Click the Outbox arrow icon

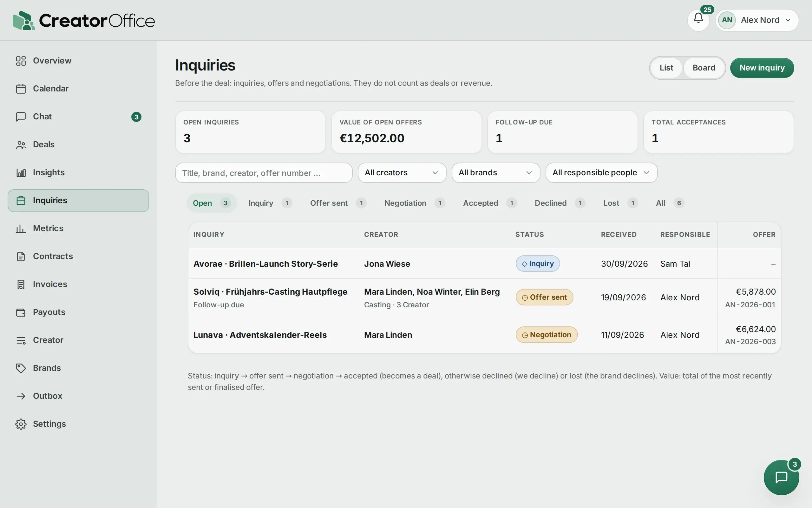(x=21, y=396)
